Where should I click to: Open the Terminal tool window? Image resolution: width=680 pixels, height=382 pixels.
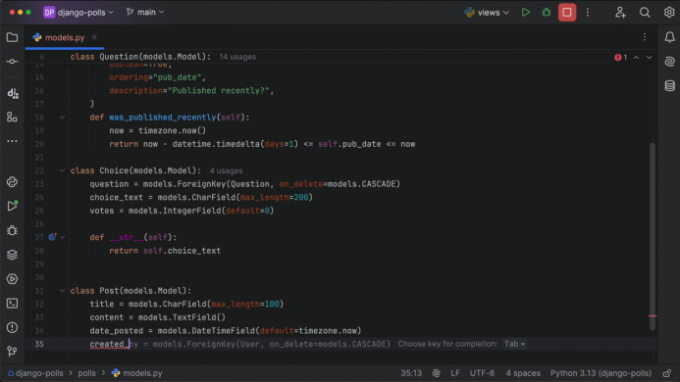(12, 303)
